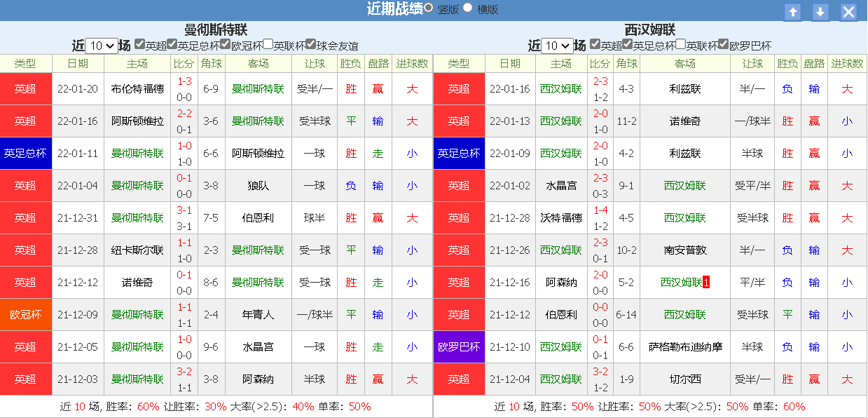
Task: Open Manchester City match count dropdown
Action: pos(102,46)
